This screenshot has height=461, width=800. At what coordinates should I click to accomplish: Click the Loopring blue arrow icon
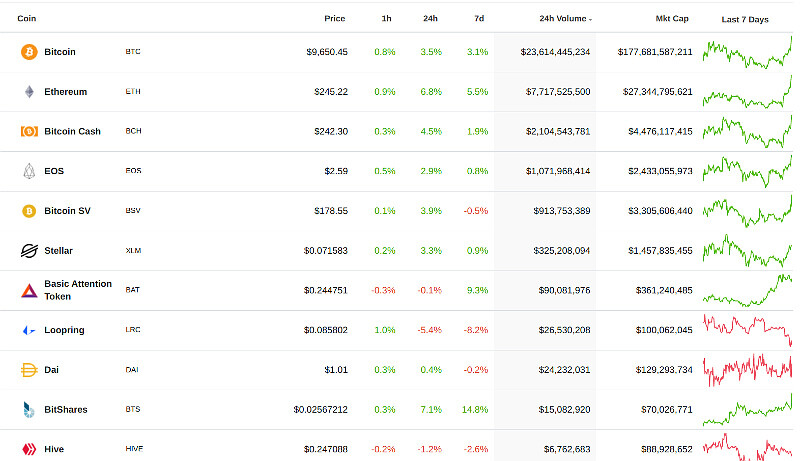pos(29,330)
